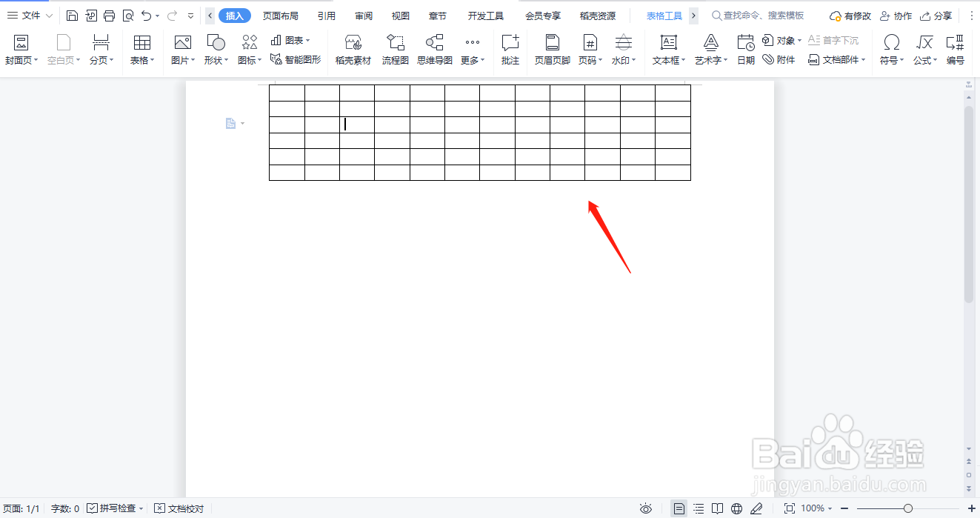Click the Save icon in quick access toolbar
Screen dimensions: 980x518
72,16
